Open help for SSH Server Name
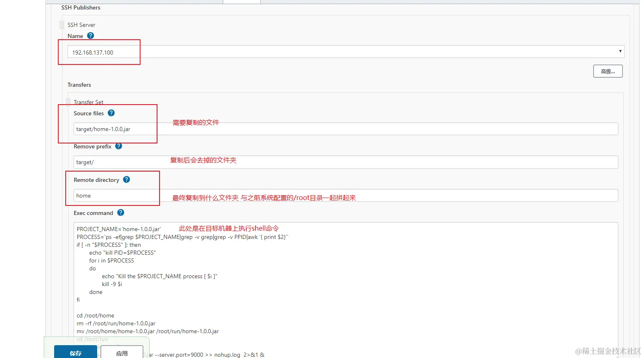This screenshot has width=644, height=358. (x=91, y=36)
